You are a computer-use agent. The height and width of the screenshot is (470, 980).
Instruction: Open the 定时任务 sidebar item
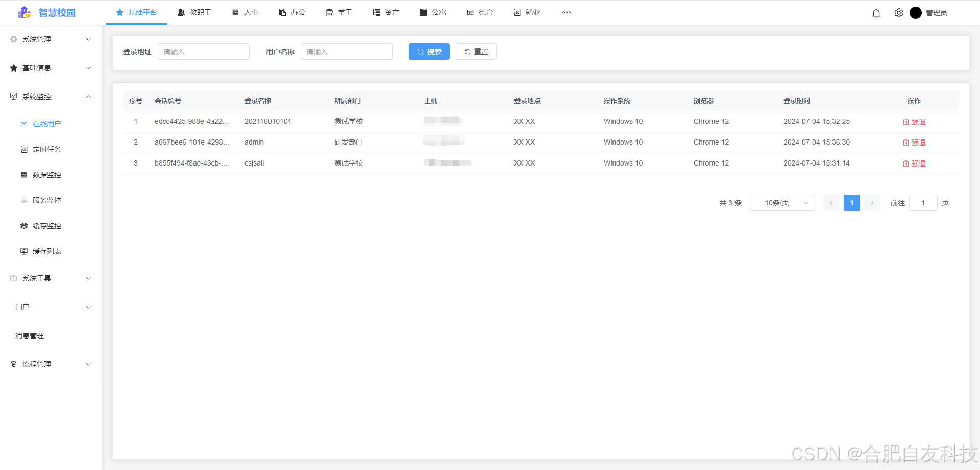click(46, 149)
